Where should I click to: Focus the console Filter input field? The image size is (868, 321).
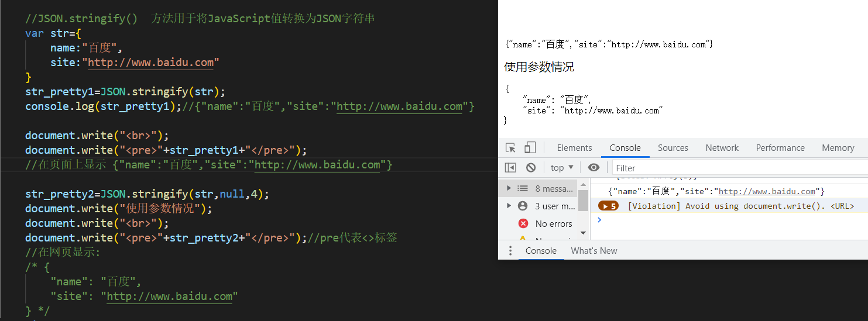pos(740,168)
